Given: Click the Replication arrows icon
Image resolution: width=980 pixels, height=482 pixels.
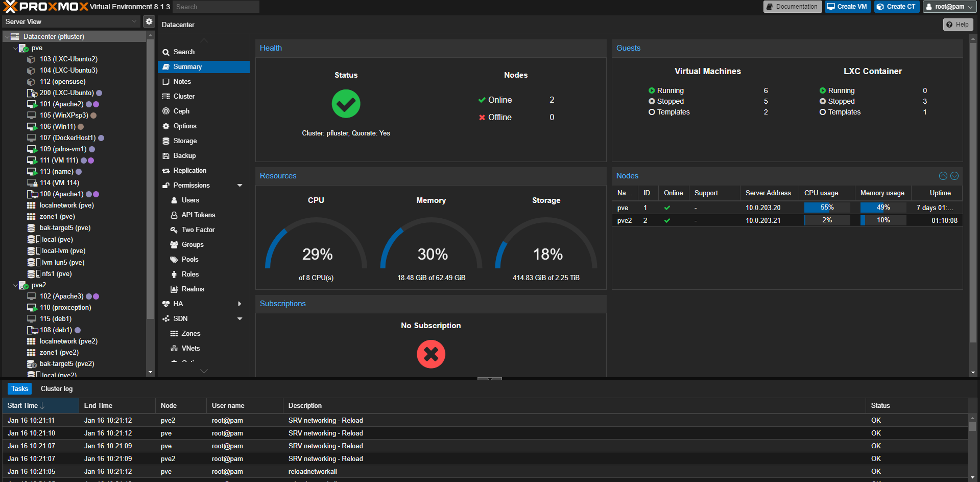Looking at the screenshot, I should [x=166, y=171].
